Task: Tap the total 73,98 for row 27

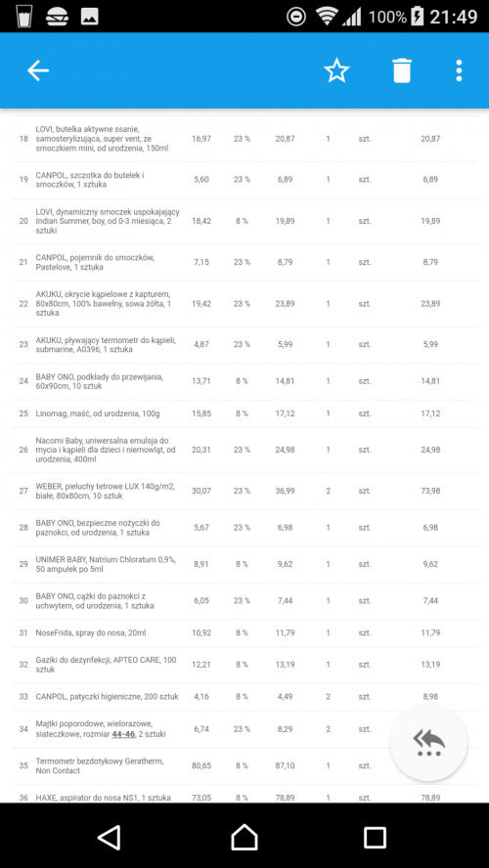Action: 430,491
